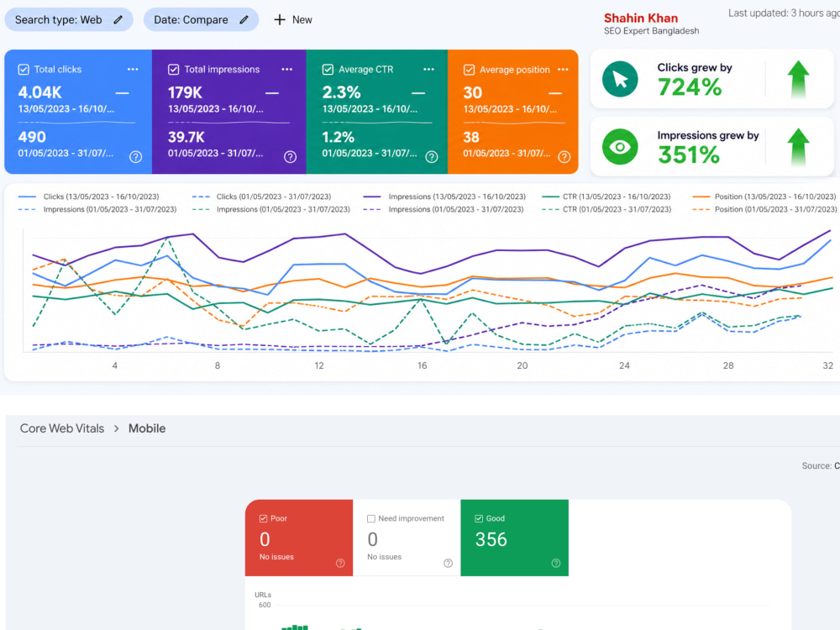Click the Last updated: 3 hours ago text

click(784, 13)
